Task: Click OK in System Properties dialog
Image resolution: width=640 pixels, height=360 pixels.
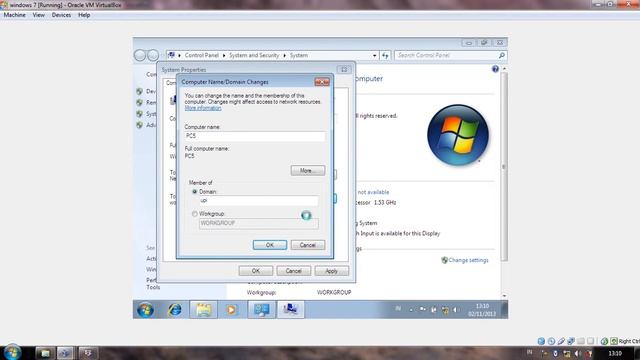Action: (256, 271)
